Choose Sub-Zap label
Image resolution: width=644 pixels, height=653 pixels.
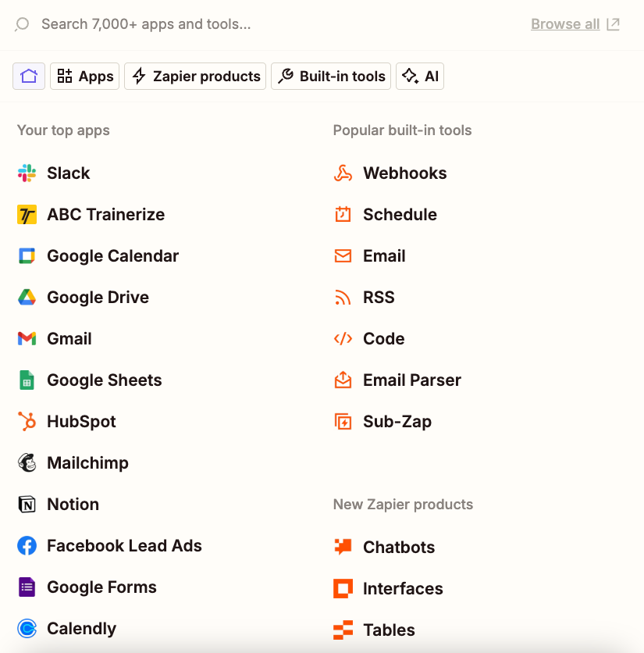tap(397, 421)
